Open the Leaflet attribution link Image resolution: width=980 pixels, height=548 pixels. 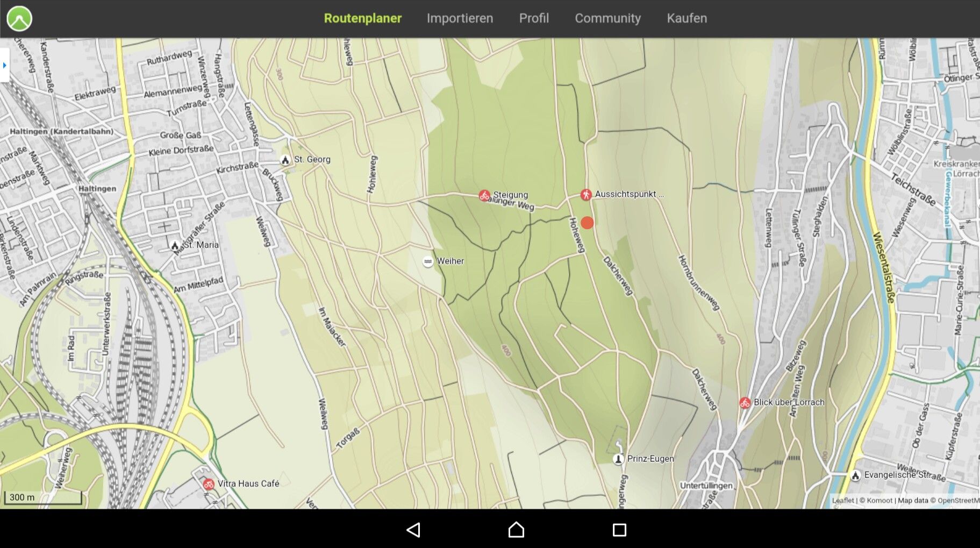pyautogui.click(x=842, y=501)
